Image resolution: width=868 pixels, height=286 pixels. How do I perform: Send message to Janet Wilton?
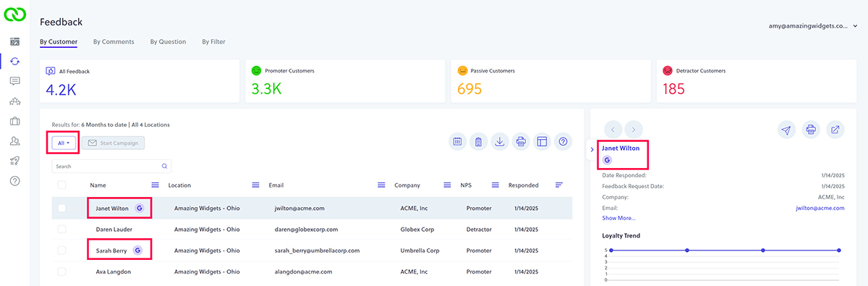786,130
